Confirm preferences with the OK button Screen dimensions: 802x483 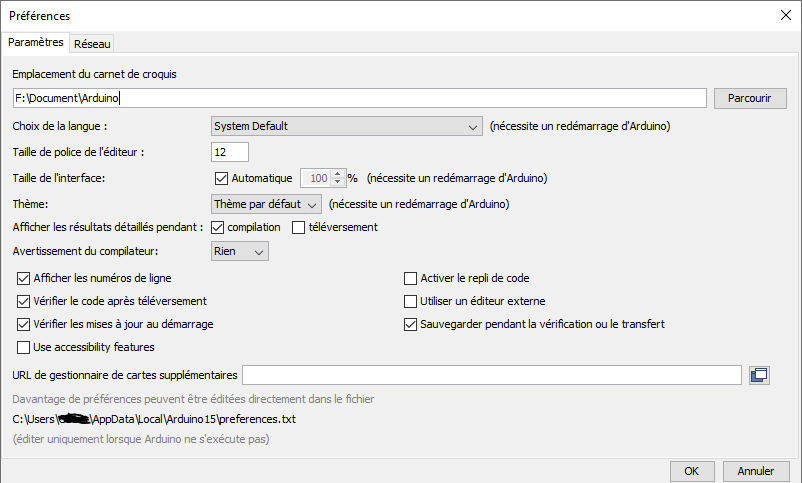(691, 470)
